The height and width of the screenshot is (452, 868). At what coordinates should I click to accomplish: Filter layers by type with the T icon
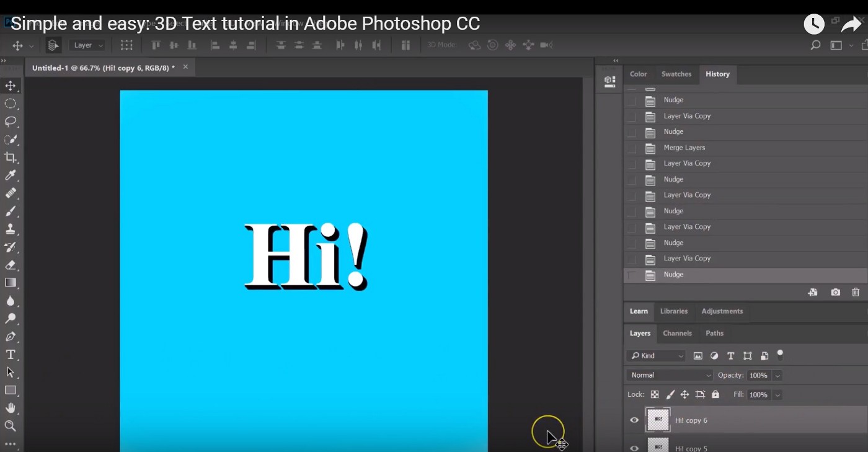pos(730,355)
